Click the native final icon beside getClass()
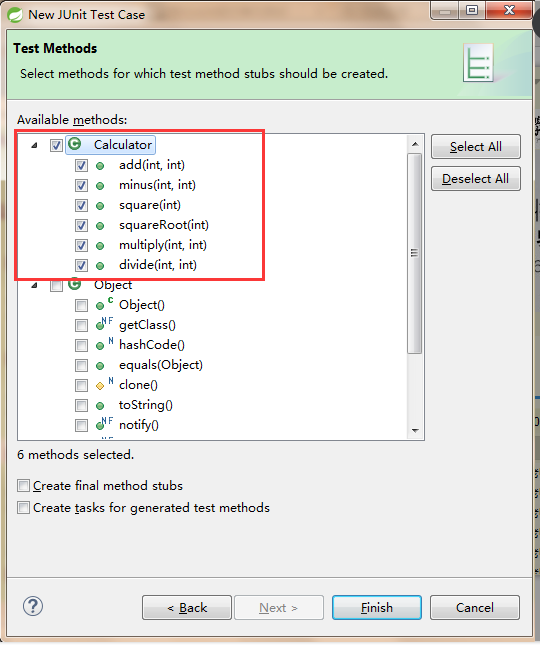This screenshot has height=646, width=540. [104, 324]
